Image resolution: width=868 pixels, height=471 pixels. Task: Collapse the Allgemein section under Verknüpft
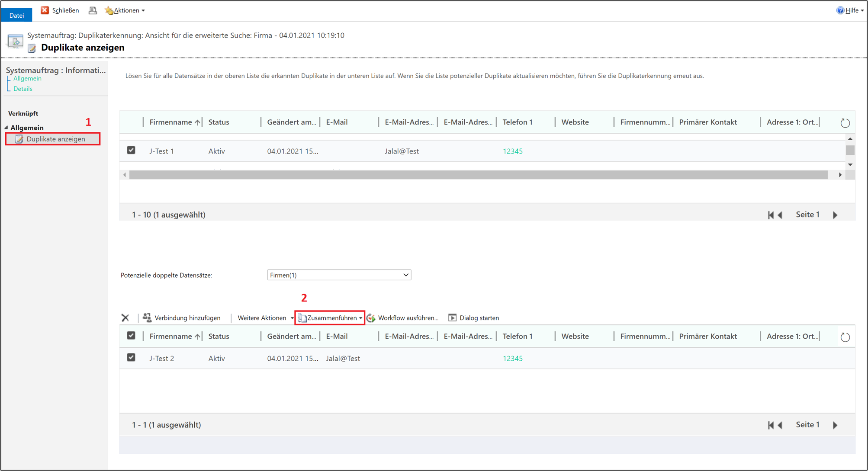click(x=6, y=128)
